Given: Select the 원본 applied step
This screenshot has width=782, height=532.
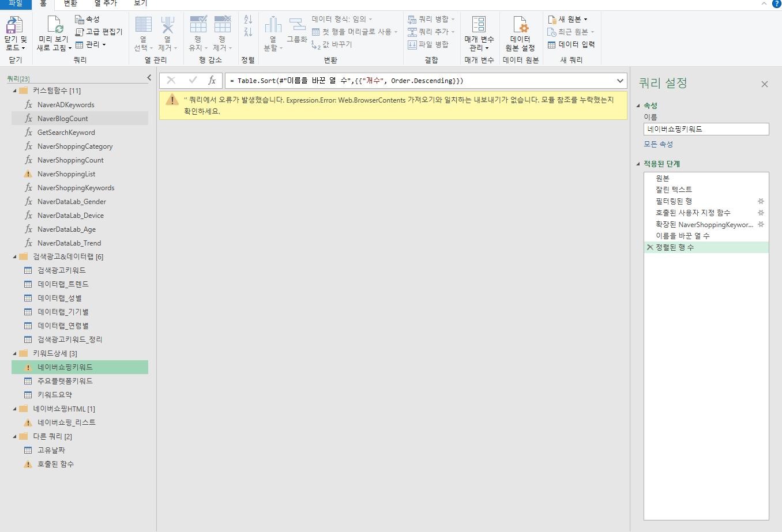Looking at the screenshot, I should point(662,178).
